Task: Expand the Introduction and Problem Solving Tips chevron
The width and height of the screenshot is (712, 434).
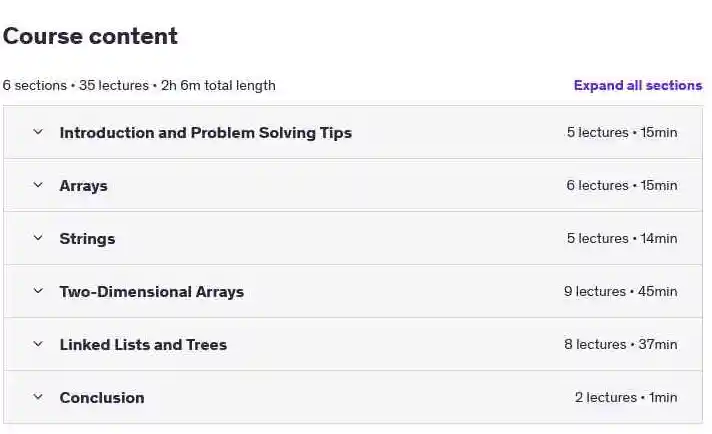Action: [x=38, y=132]
